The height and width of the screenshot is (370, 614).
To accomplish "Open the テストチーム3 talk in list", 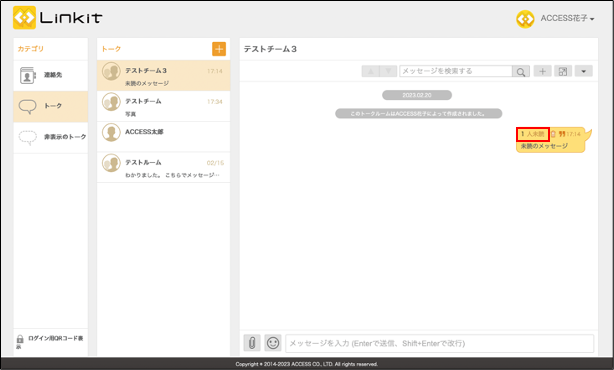I will click(163, 76).
